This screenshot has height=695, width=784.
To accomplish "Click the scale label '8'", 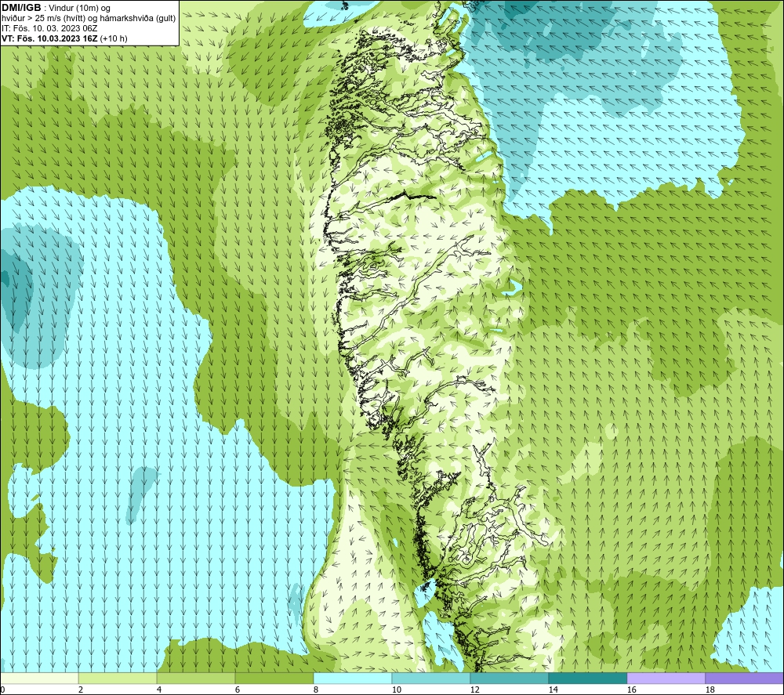I will pos(315,690).
